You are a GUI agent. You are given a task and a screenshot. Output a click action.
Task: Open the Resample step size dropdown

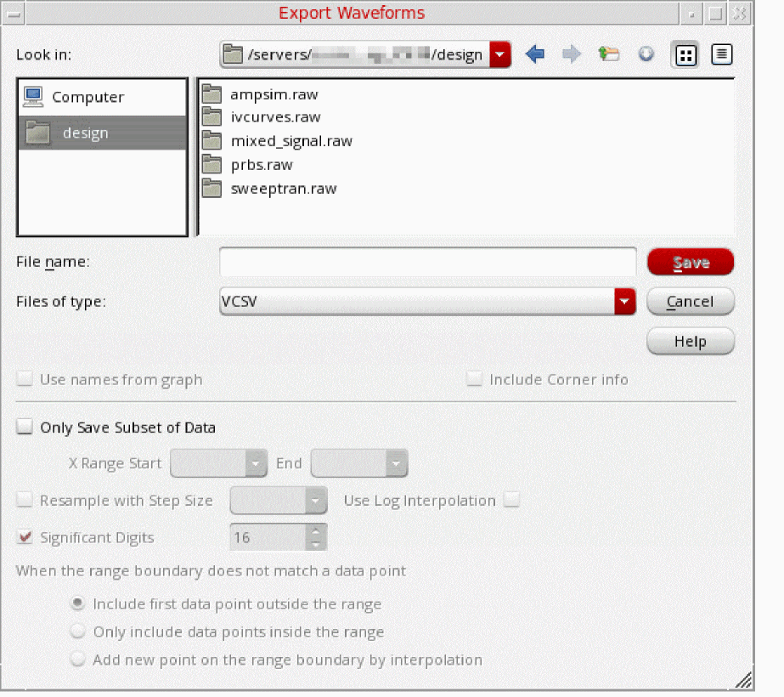click(315, 501)
